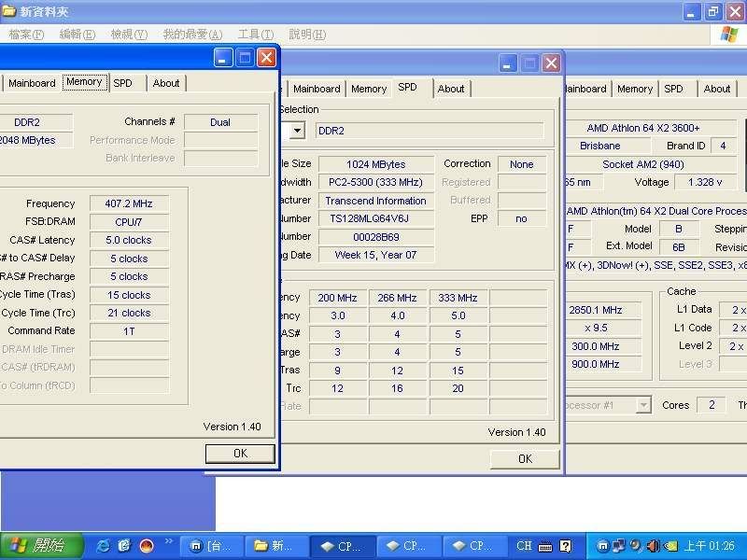Click the Dual channels value

coord(220,122)
